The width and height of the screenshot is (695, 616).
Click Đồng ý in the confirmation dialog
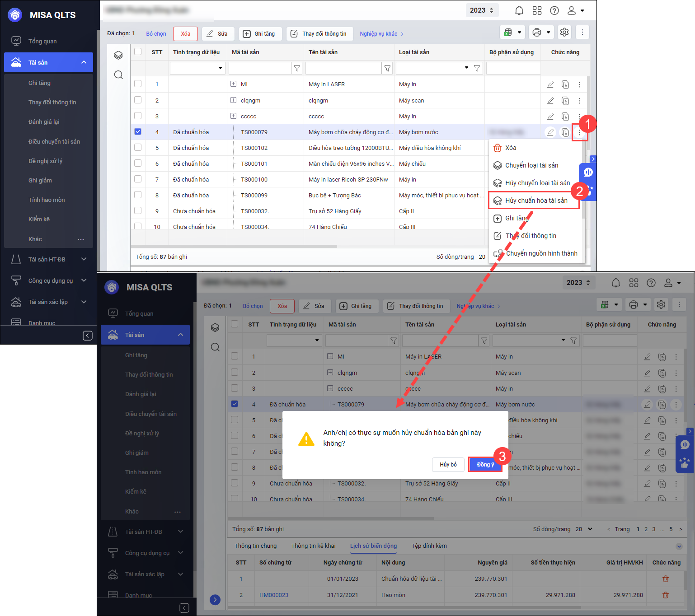coord(485,464)
